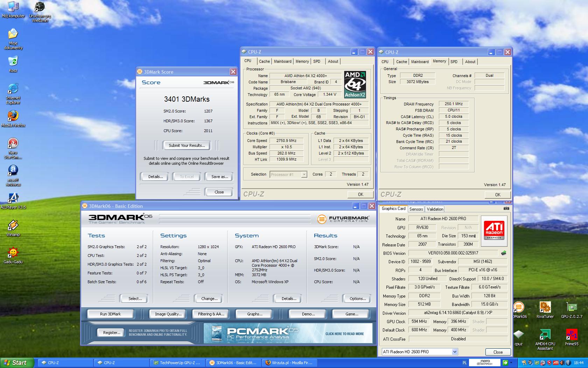
Task: Click the Windows Start button
Action: (17, 363)
